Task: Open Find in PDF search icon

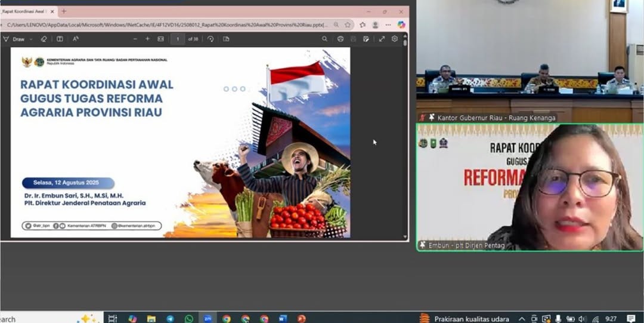Action: click(x=324, y=39)
